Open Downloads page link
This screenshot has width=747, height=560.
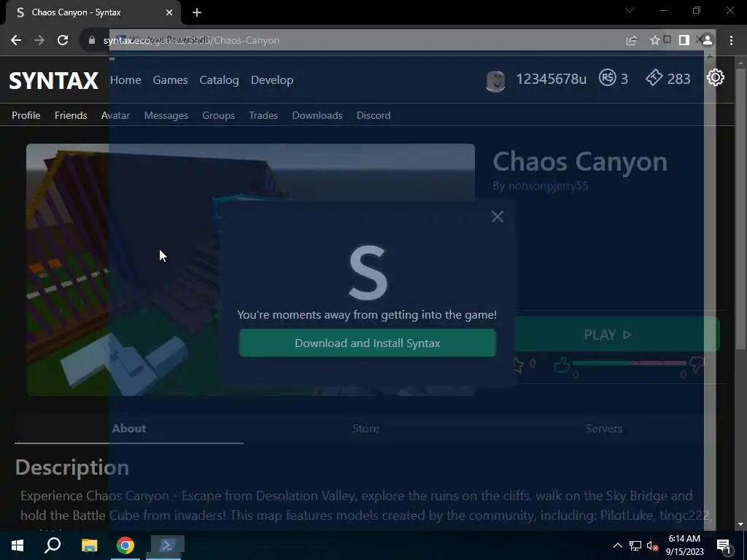(x=317, y=115)
